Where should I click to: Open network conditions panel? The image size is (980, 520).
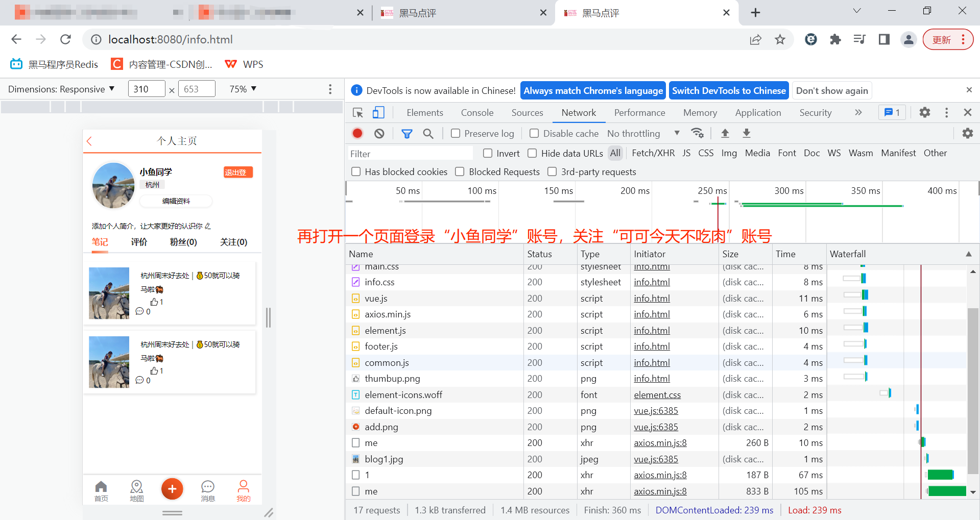point(698,133)
